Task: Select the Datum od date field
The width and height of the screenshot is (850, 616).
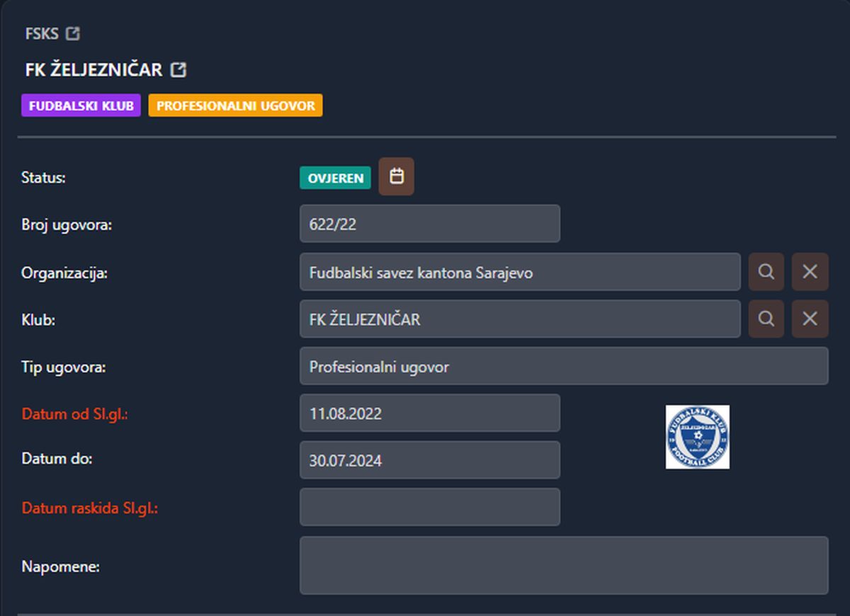Action: coord(429,413)
